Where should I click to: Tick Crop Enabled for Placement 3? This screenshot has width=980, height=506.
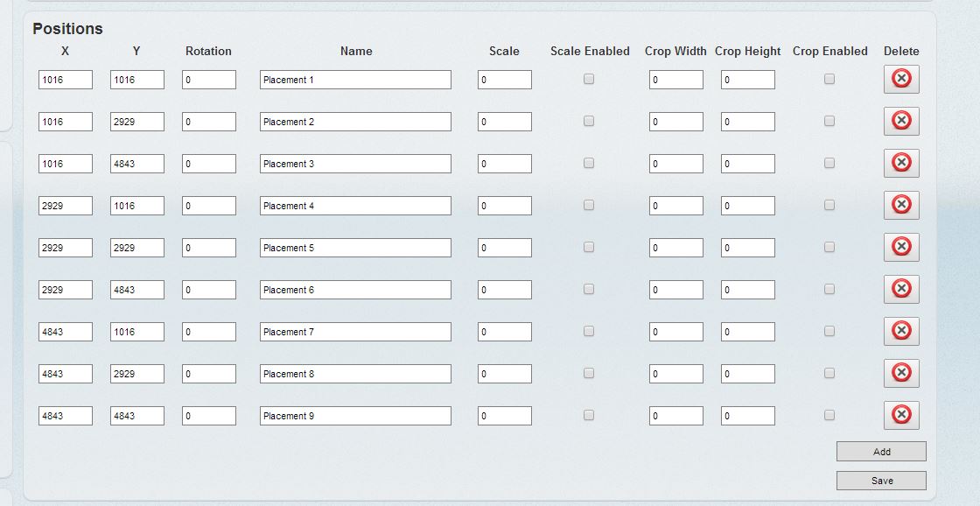pos(829,163)
